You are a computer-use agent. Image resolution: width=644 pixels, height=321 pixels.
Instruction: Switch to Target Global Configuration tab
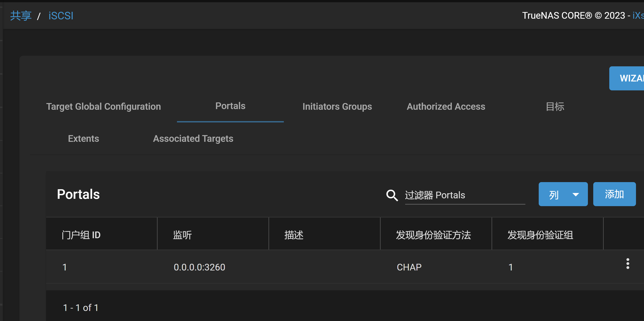pyautogui.click(x=104, y=106)
